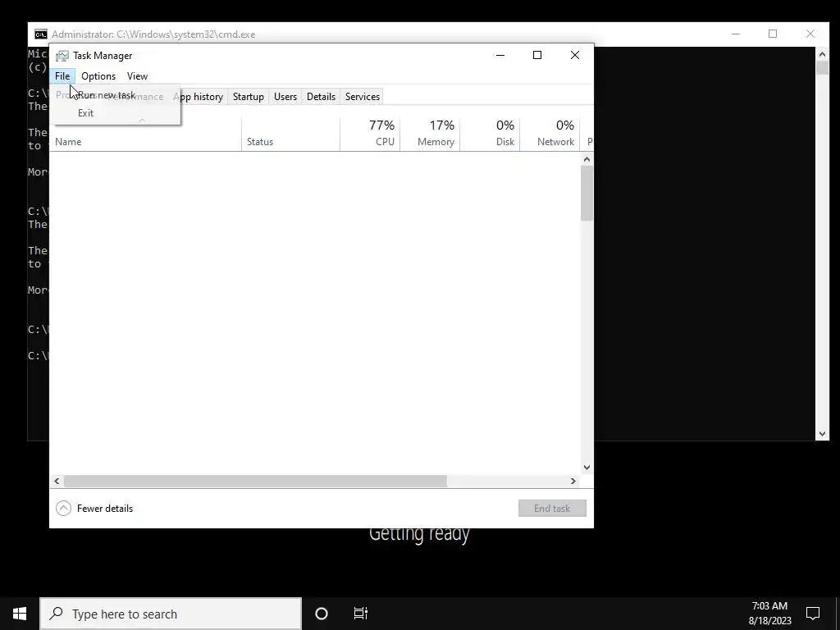Maximize the cmd.exe window
The image size is (840, 630).
click(x=773, y=34)
